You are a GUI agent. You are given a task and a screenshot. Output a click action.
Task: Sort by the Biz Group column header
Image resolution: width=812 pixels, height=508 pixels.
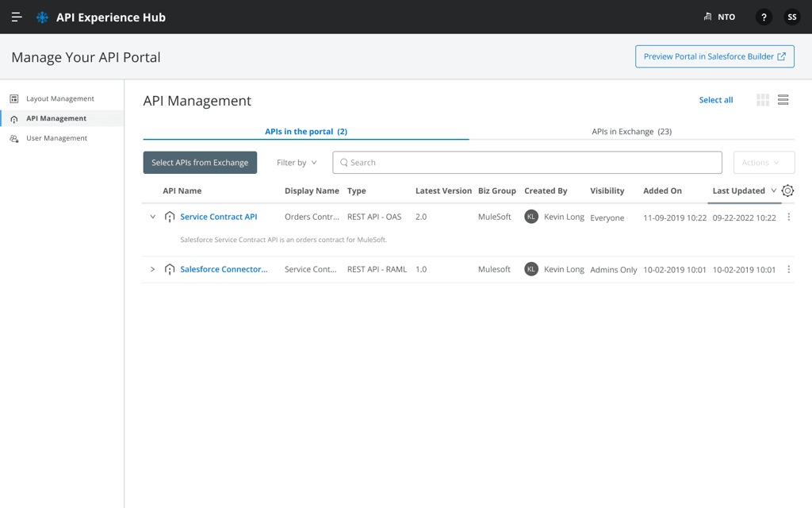496,190
